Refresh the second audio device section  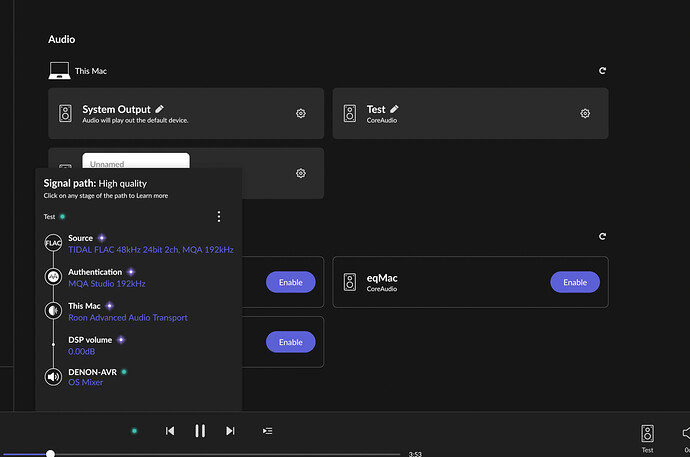click(602, 237)
